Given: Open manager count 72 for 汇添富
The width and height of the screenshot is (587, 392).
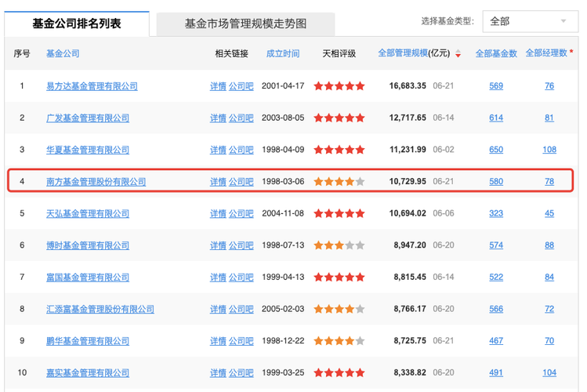Looking at the screenshot, I should (x=549, y=309).
